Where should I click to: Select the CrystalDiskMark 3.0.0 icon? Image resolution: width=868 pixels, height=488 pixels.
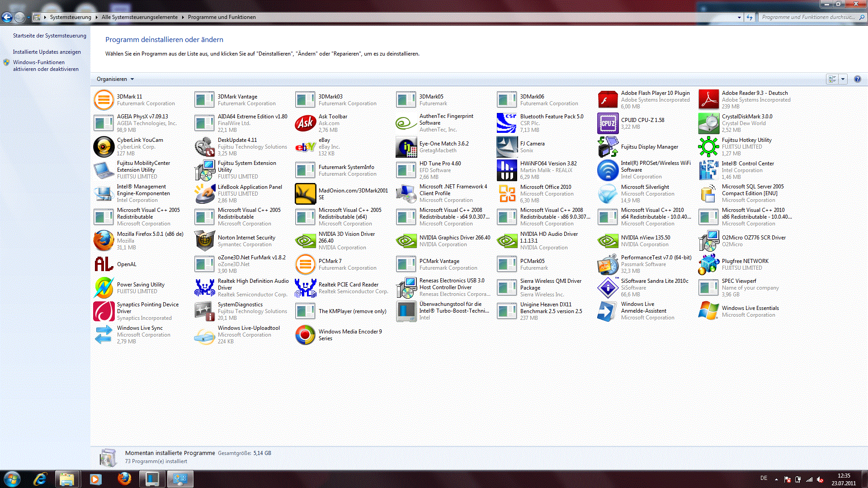(x=708, y=123)
